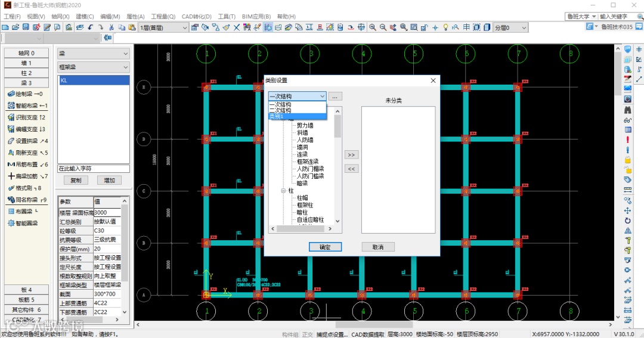Screen dimensions: 644x338
Task: Select the 识别支座 tool
Action: tap(26, 117)
